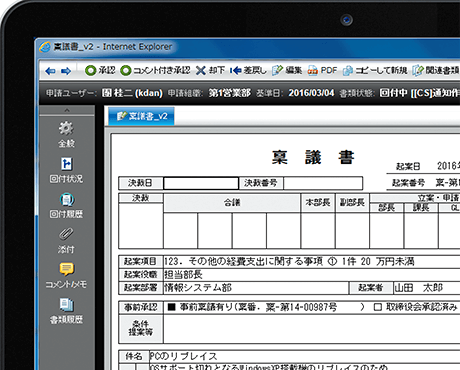
Task: Click the 起案項目 value text
Action: click(289, 261)
